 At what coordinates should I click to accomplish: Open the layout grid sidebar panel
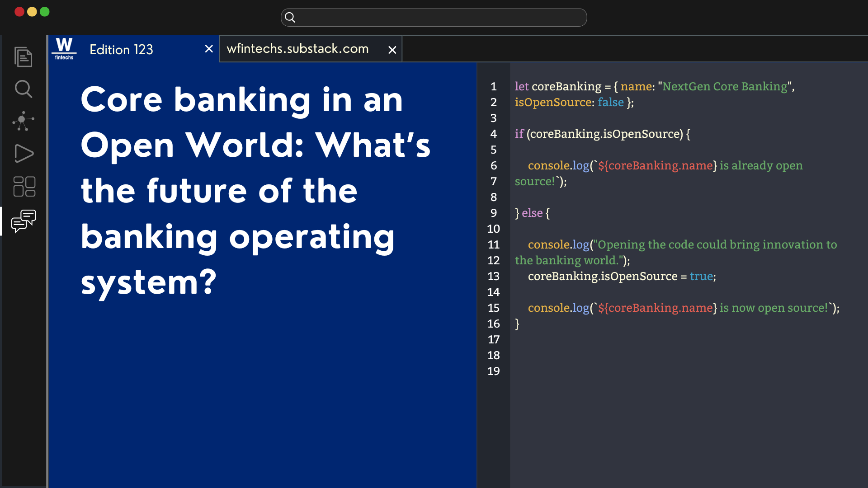24,187
